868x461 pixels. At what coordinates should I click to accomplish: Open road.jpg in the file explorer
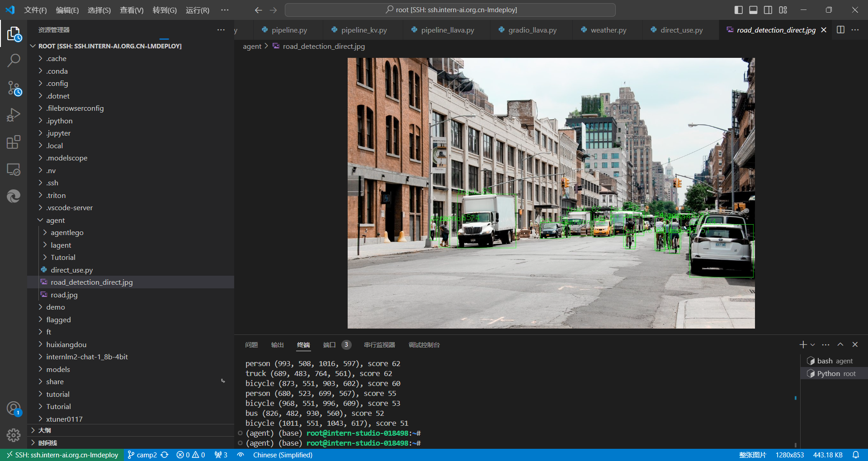pyautogui.click(x=64, y=295)
